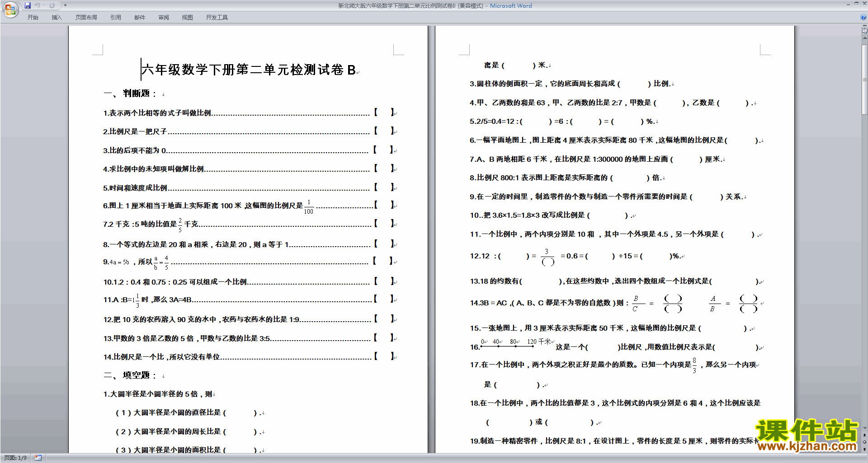Switch to 引用 tab
868x463 pixels.
pyautogui.click(x=115, y=18)
